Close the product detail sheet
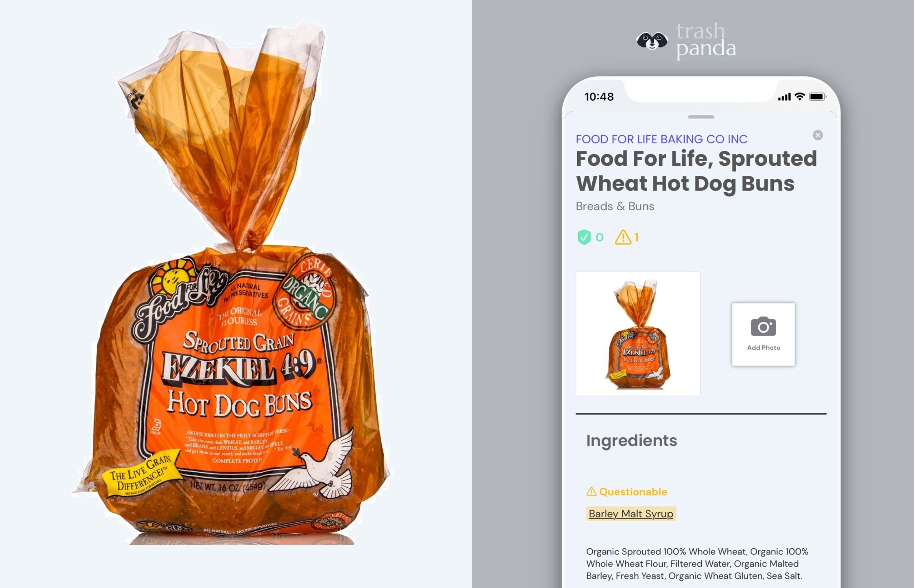The height and width of the screenshot is (588, 914). tap(817, 135)
